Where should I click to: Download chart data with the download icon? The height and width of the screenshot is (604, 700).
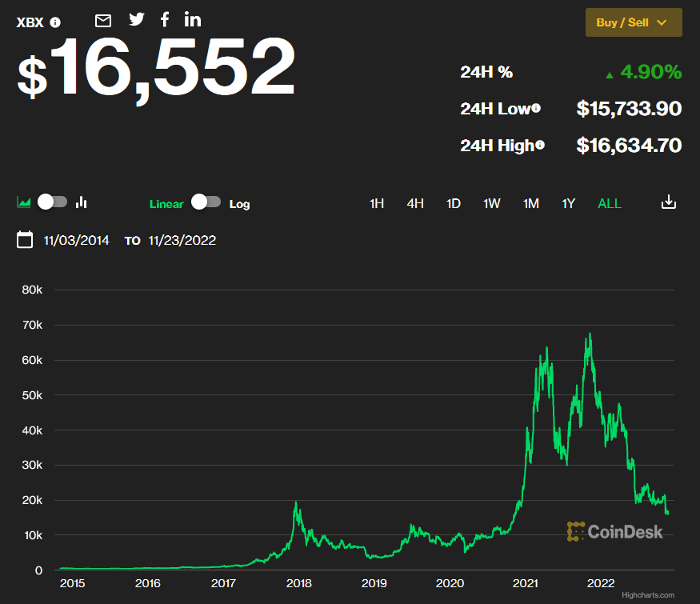[668, 202]
